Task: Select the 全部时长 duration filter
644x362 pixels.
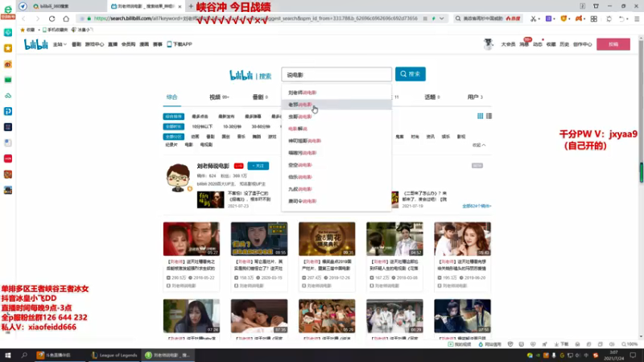Action: (173, 127)
